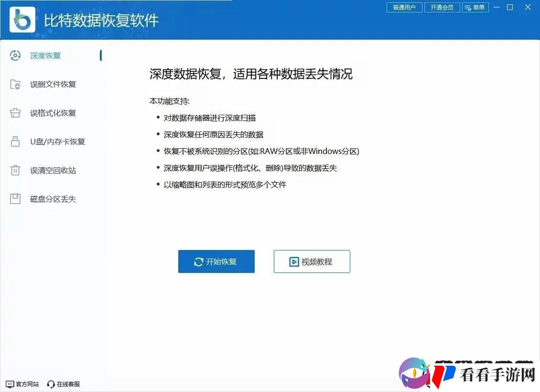Click the bullet mentioning RAW分区或非Windows分区

click(x=261, y=151)
